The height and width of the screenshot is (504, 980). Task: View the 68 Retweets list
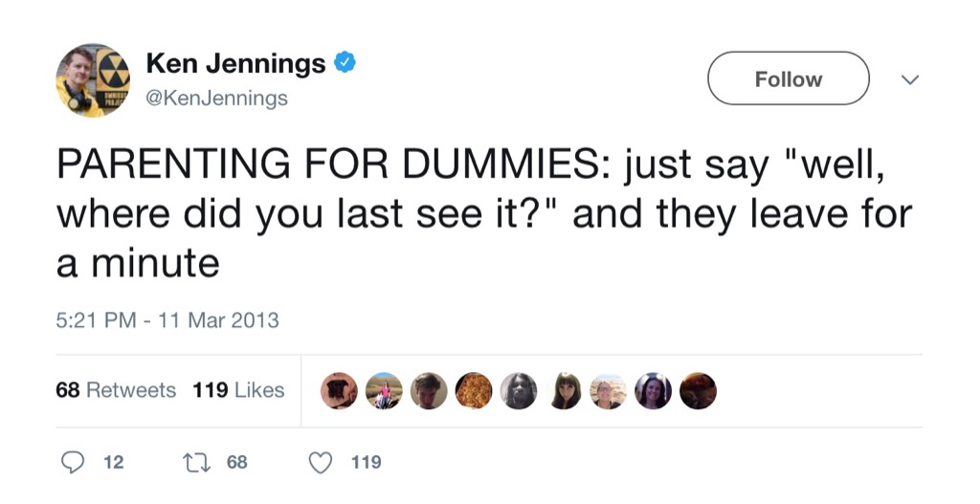coord(116,390)
